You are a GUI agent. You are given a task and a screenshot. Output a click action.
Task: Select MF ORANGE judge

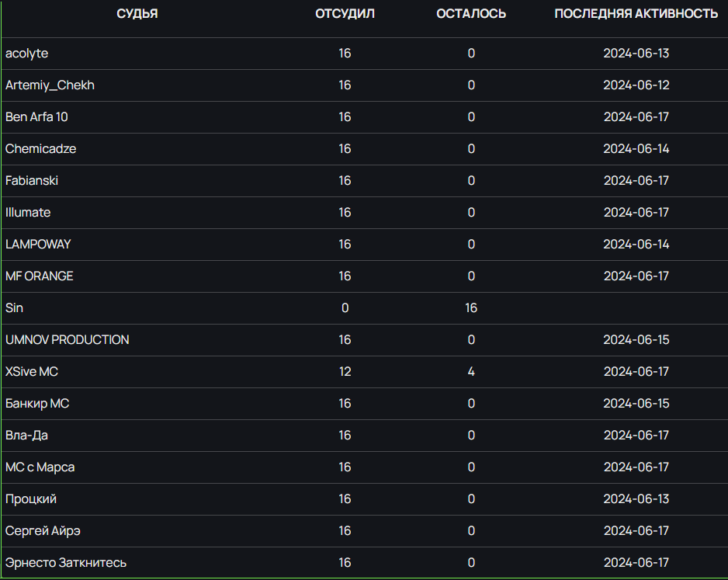pos(40,276)
